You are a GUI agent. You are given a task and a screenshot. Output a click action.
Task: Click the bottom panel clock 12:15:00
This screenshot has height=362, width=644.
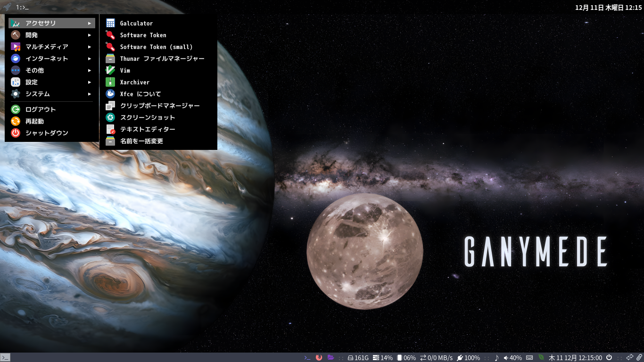click(x=575, y=358)
